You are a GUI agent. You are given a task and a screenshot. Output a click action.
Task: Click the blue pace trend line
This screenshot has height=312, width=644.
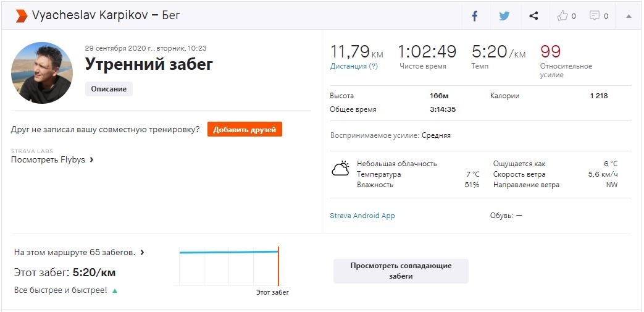coord(228,252)
